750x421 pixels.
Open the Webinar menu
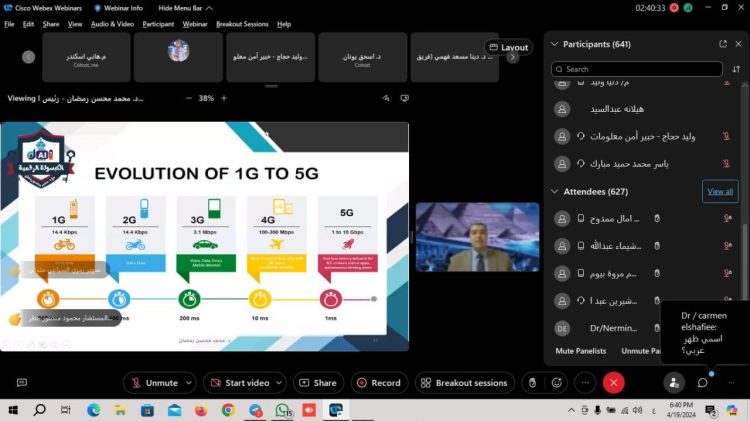click(195, 24)
